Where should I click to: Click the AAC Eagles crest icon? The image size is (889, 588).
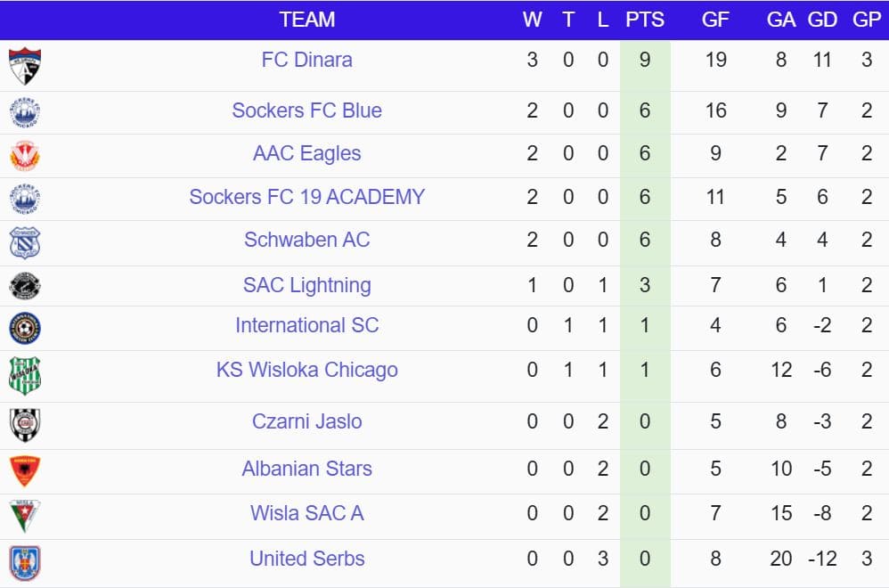pyautogui.click(x=25, y=155)
